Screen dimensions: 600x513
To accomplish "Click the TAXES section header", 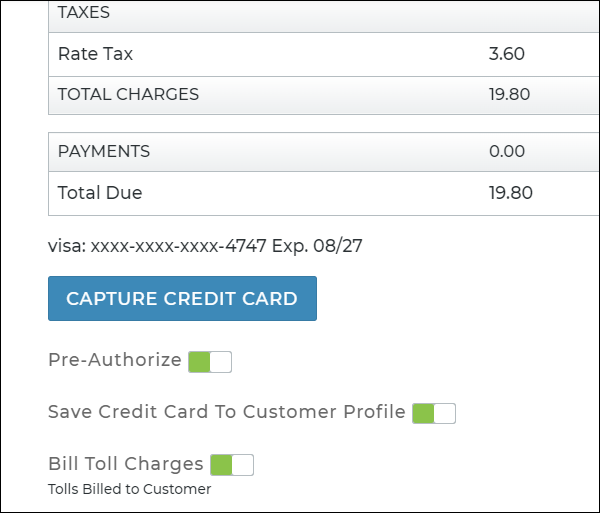I will pos(84,14).
